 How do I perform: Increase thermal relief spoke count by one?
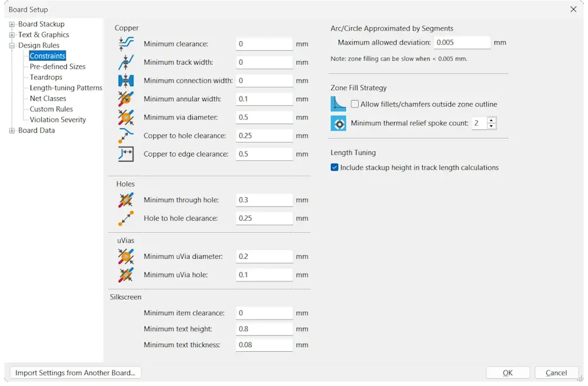492,120
